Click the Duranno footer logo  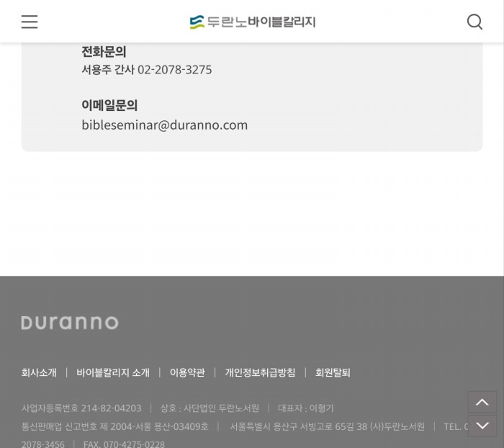(70, 323)
